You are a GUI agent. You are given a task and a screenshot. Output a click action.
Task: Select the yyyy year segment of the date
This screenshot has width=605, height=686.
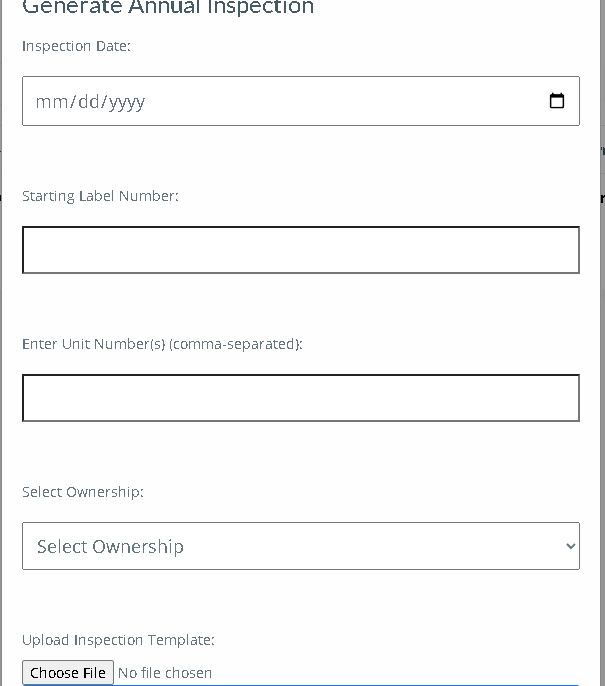(x=126, y=103)
